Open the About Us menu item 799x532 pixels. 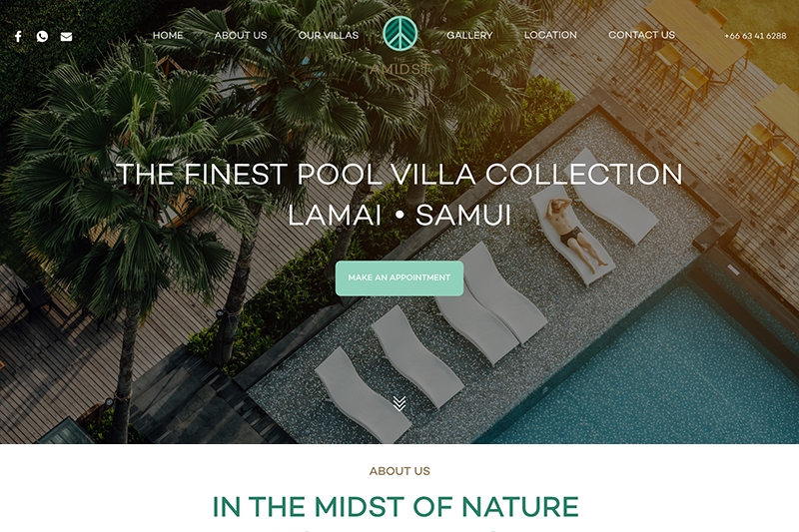click(x=241, y=35)
